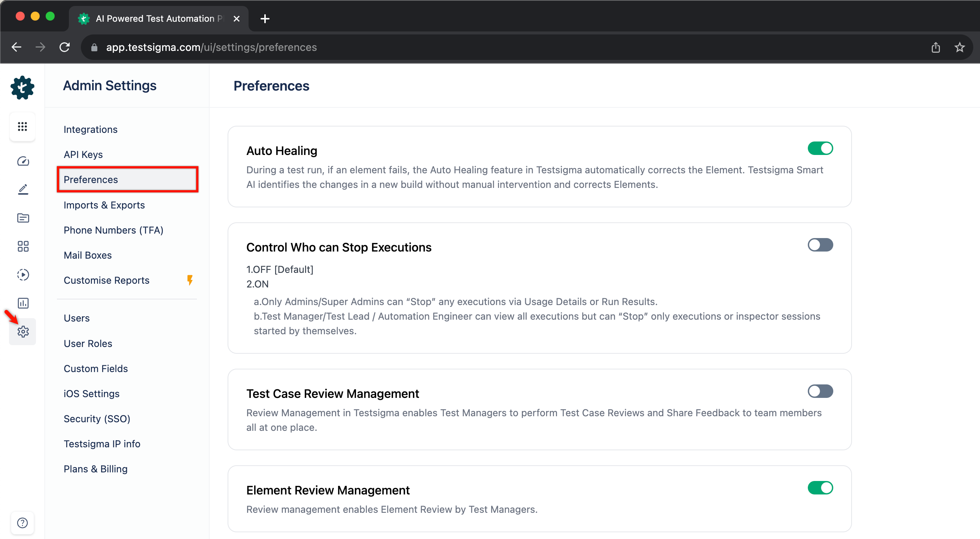Open Integrations settings
The width and height of the screenshot is (980, 539).
(91, 130)
